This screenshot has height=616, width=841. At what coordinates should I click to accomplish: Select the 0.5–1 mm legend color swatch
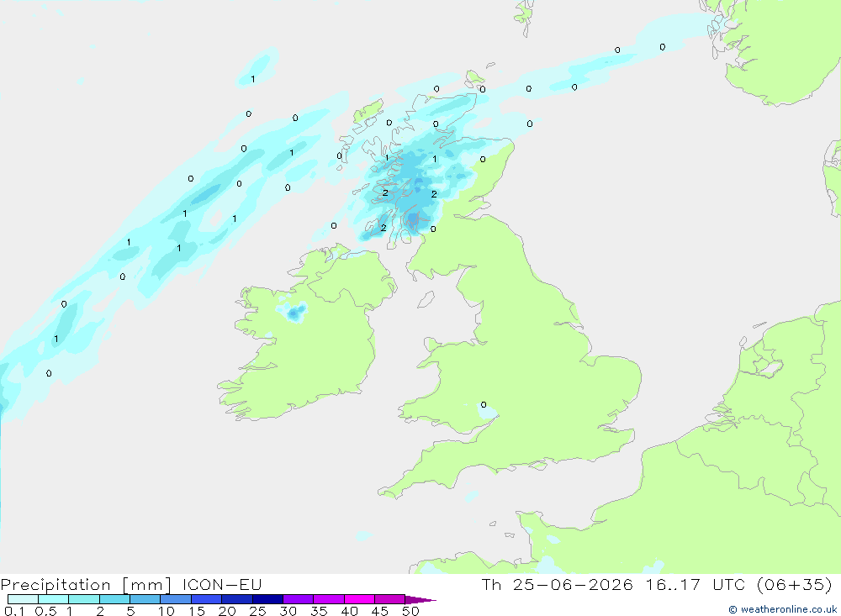pyautogui.click(x=53, y=599)
